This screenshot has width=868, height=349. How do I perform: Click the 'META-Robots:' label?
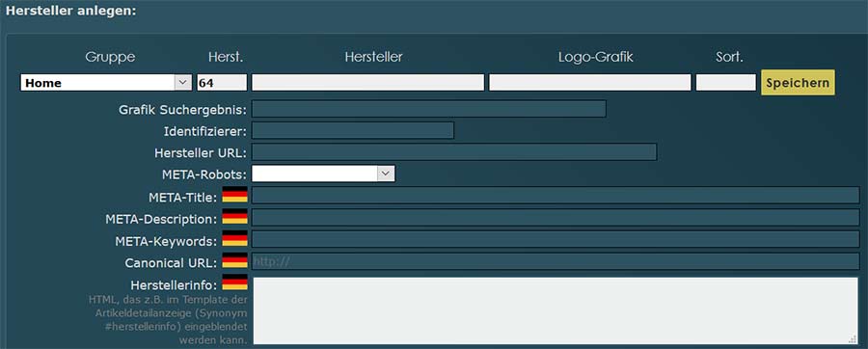click(x=204, y=174)
